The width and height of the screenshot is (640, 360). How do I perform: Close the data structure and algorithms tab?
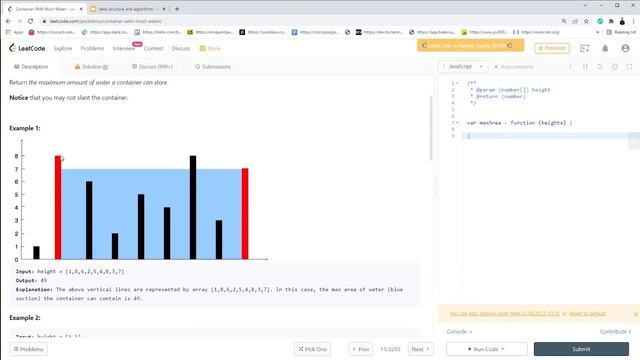pos(164,9)
